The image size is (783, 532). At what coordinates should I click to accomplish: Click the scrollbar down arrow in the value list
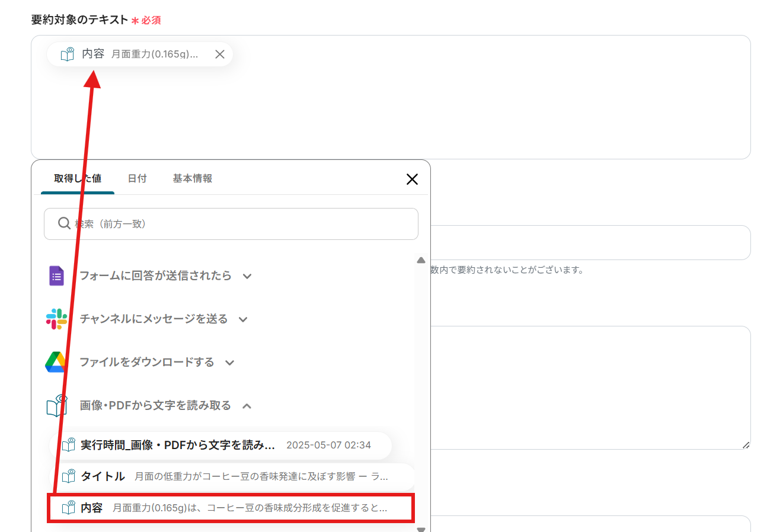pos(421,529)
